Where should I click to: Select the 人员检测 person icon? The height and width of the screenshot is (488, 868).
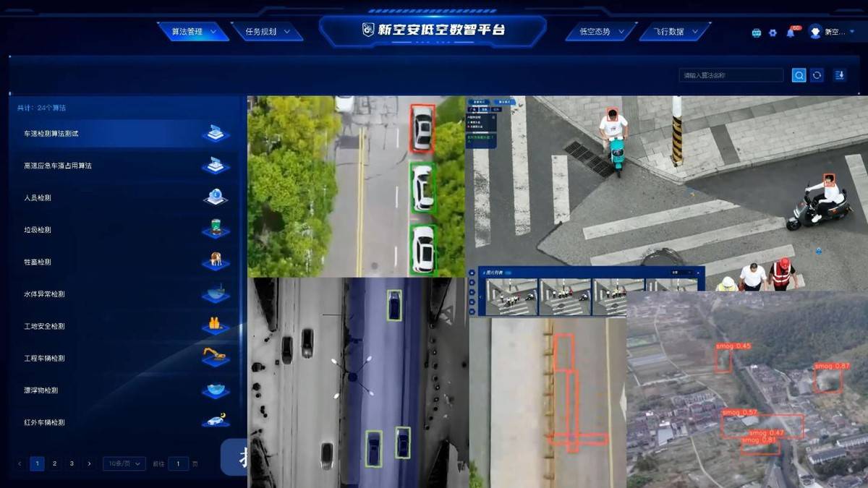coord(216,197)
